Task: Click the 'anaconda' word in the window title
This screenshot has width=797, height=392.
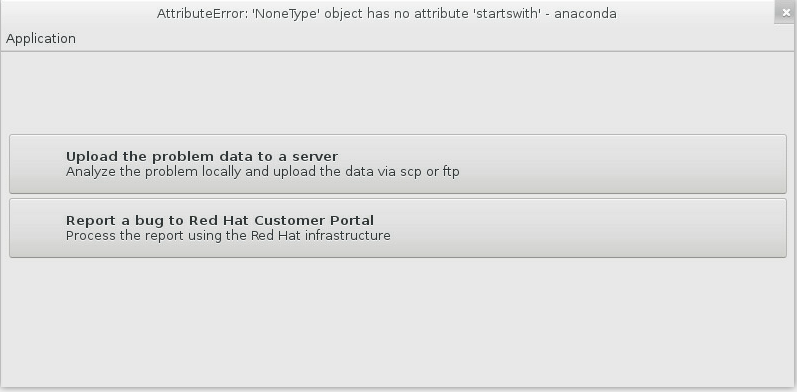Action: point(585,14)
